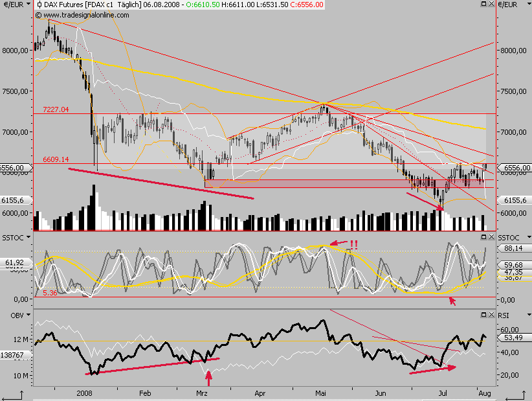Click the Jul label on time axis
The height and width of the screenshot is (401, 532).
(443, 393)
